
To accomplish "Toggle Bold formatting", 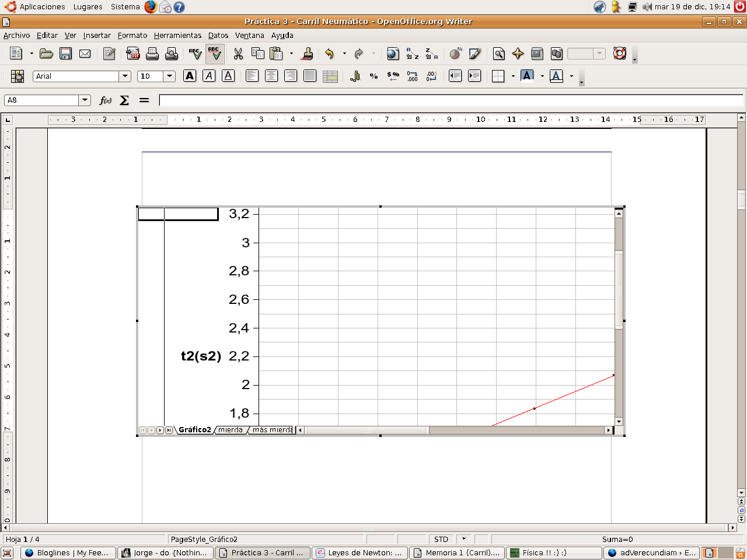I will 190,76.
